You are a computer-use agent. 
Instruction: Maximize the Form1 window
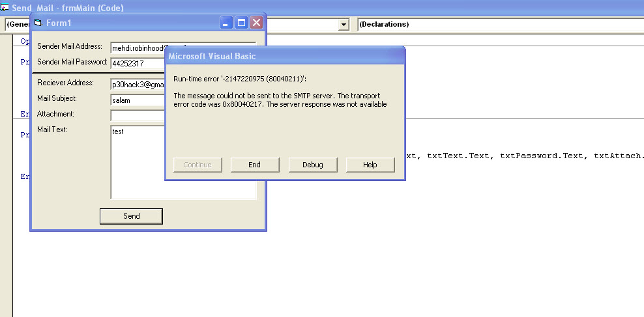coord(241,23)
